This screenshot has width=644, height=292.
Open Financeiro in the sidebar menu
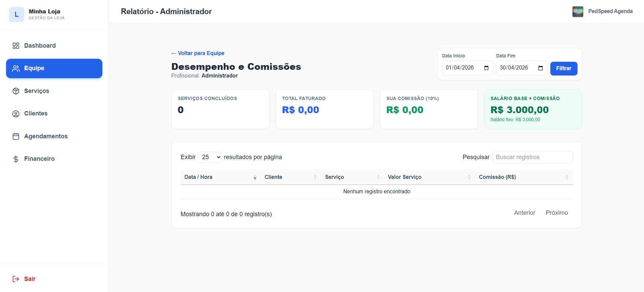[x=39, y=159]
